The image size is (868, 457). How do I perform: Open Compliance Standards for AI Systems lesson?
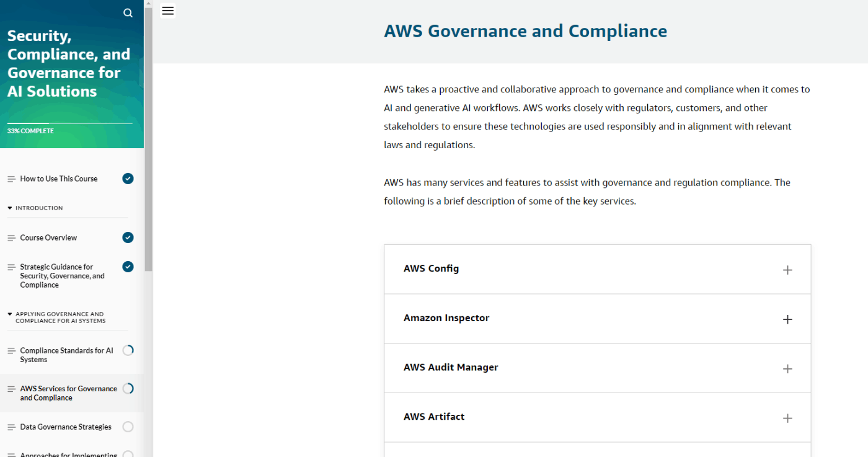(66, 355)
